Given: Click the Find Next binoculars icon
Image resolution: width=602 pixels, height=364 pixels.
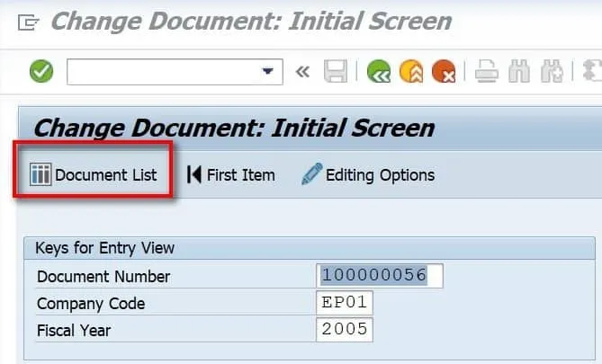Looking at the screenshot, I should [551, 71].
